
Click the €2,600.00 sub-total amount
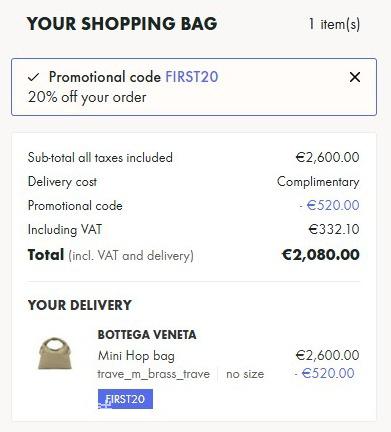pyautogui.click(x=328, y=157)
